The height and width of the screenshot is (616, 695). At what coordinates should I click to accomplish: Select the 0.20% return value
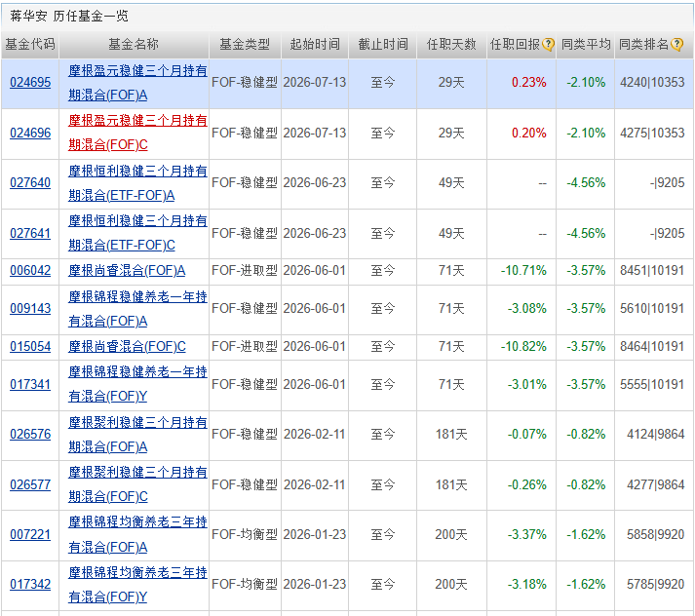528,133
